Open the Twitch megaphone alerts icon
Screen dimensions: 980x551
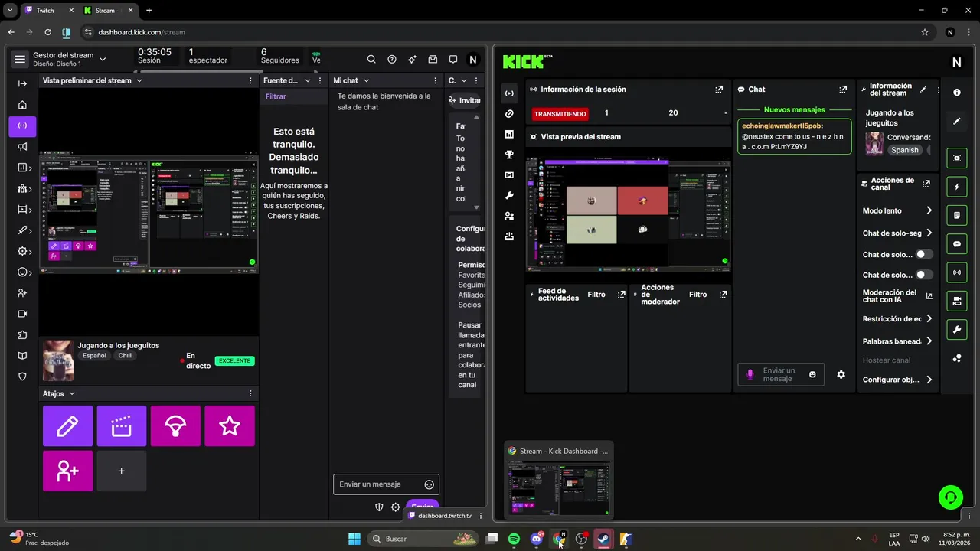22,147
